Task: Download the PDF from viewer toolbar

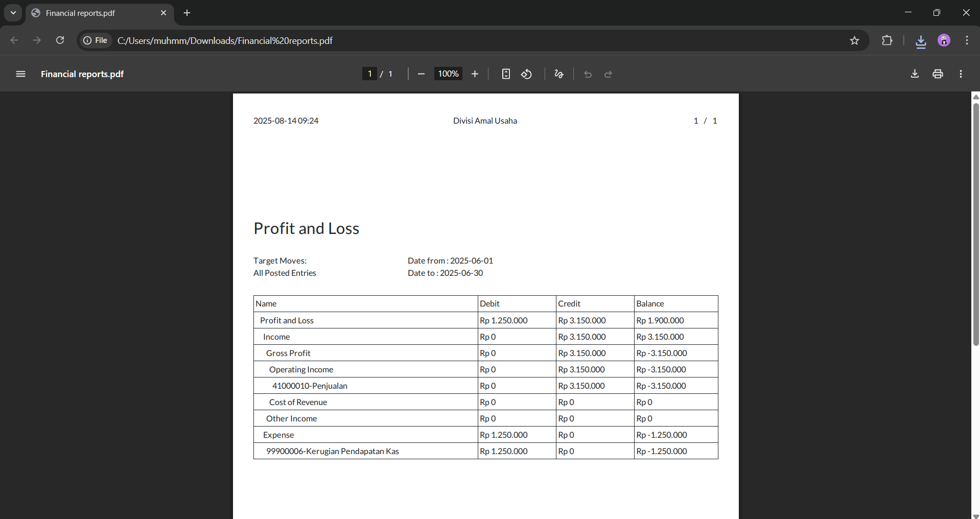Action: pos(915,74)
